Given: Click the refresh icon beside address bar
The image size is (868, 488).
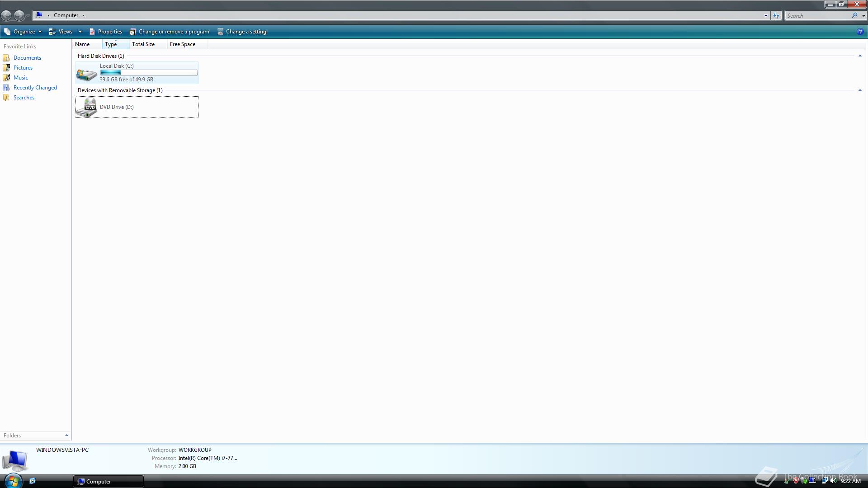Looking at the screenshot, I should [776, 15].
